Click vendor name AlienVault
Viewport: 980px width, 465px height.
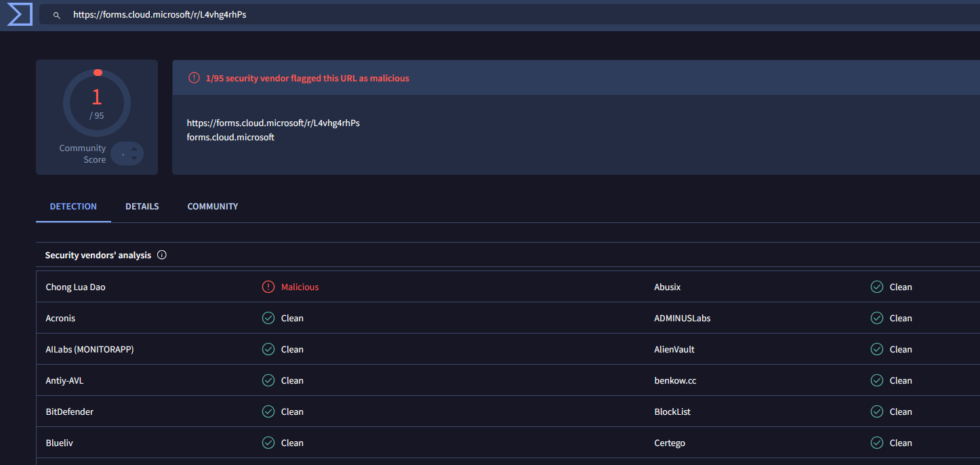point(674,349)
